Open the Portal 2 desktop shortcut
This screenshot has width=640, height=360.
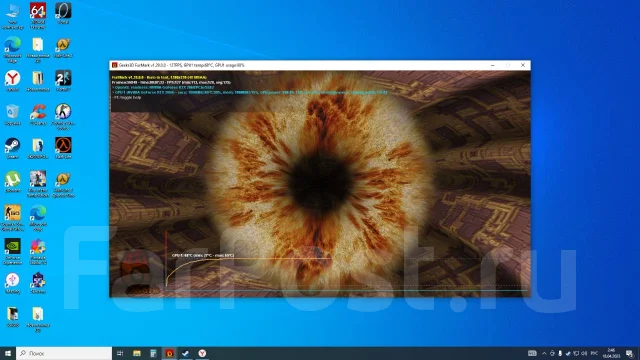[63, 80]
